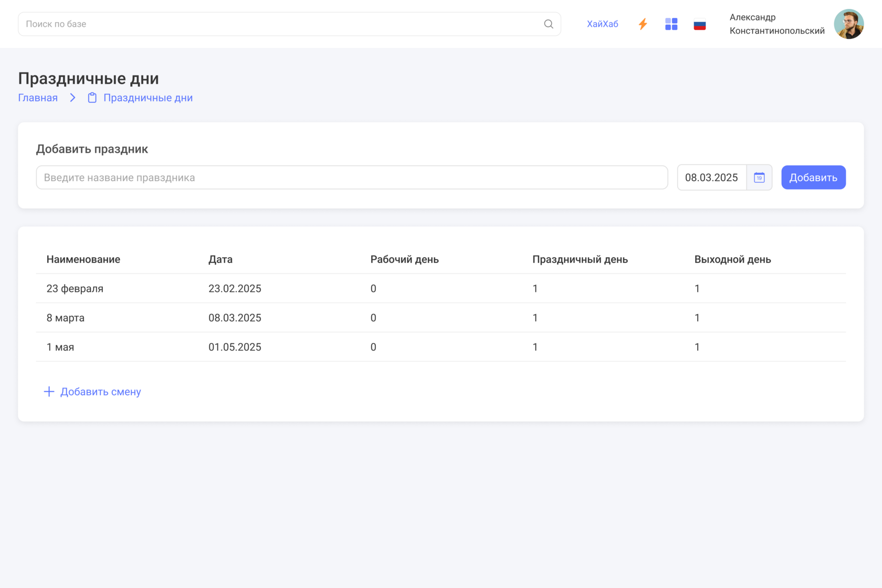Select the 8 марта table row

tap(441, 318)
